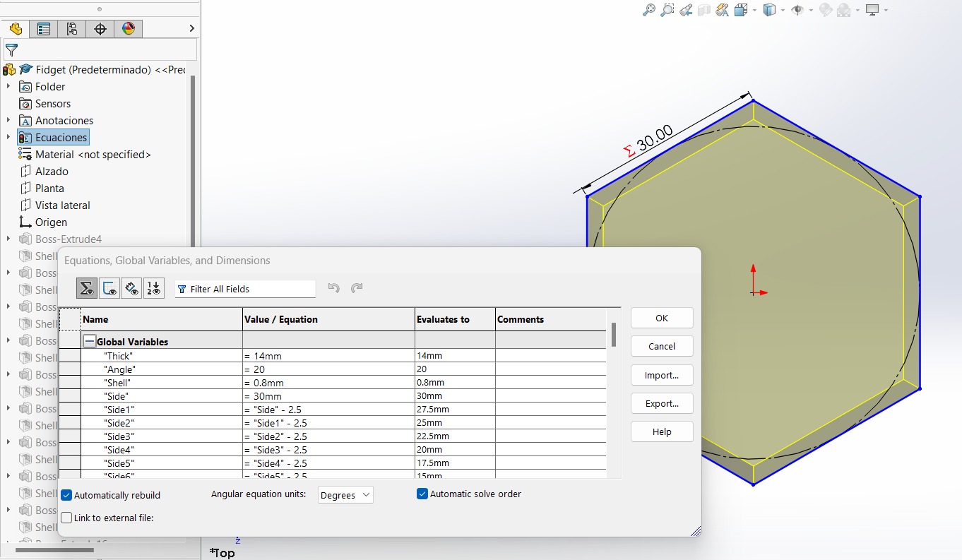
Task: Open the Display Style dropdown arrow
Action: tap(783, 10)
